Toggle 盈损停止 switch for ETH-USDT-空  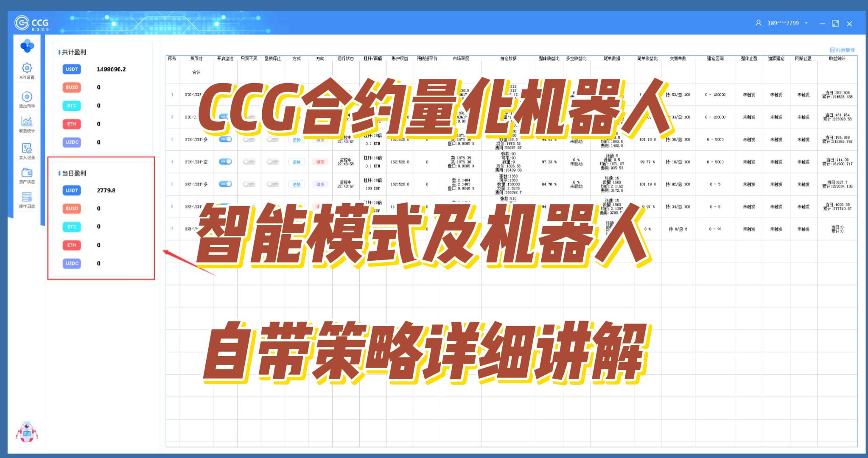pos(273,162)
